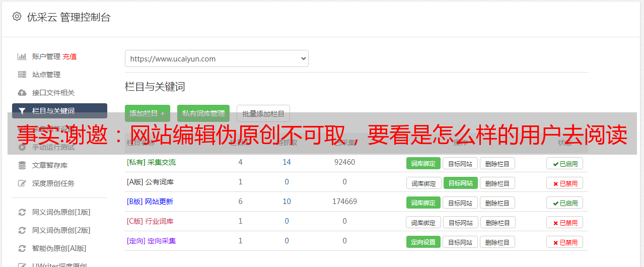Click the [私有] 采集交流 column name
The width and height of the screenshot is (644, 267).
(151, 162)
